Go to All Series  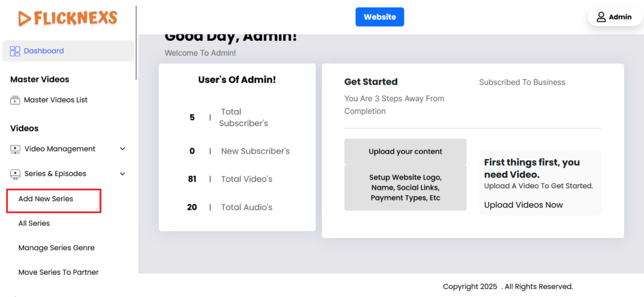(34, 223)
